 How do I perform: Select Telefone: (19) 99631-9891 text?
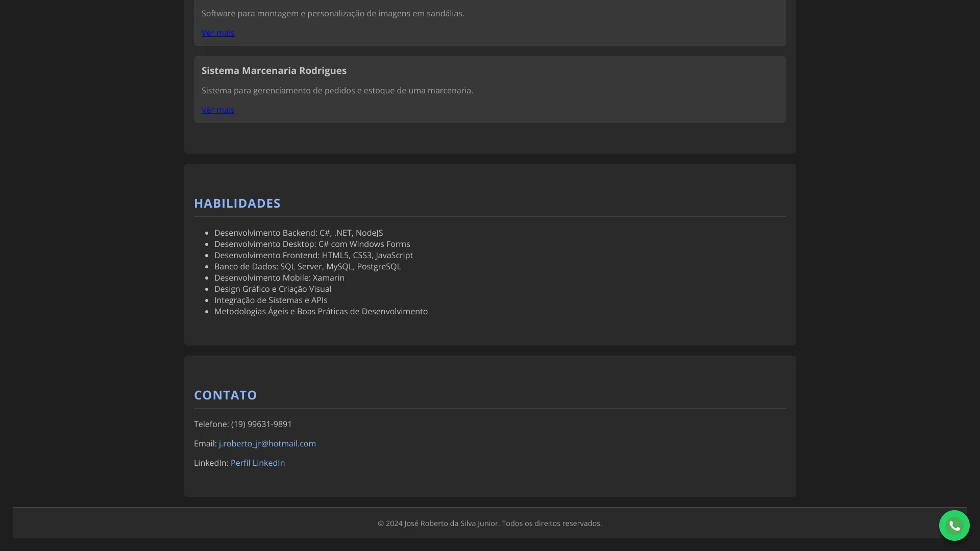click(243, 424)
